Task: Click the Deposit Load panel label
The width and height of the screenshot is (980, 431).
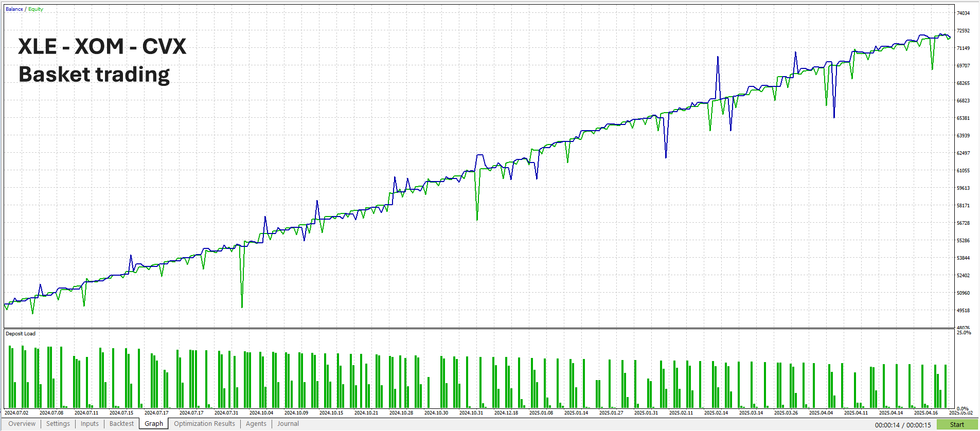Action: (x=21, y=334)
